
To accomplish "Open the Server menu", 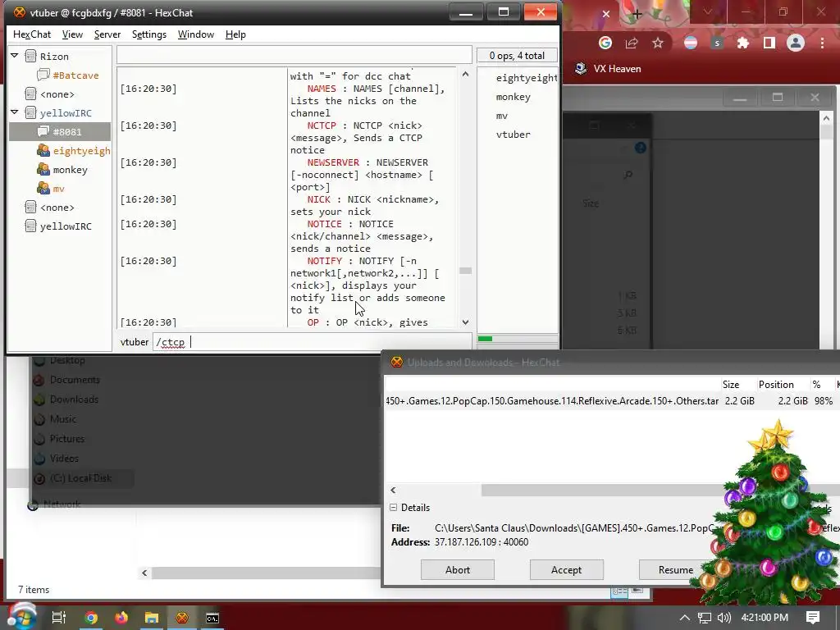I will pos(107,34).
